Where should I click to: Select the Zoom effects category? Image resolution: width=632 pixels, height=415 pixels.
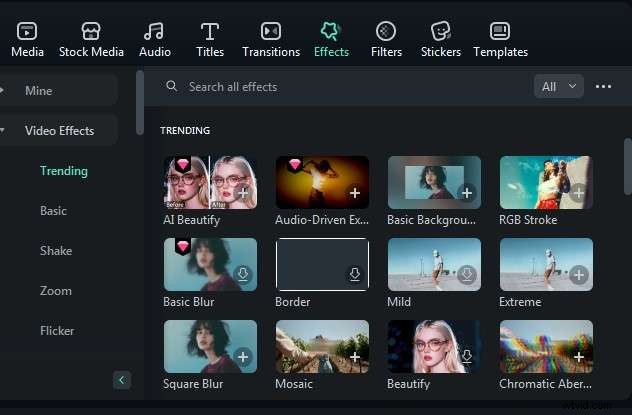(56, 291)
